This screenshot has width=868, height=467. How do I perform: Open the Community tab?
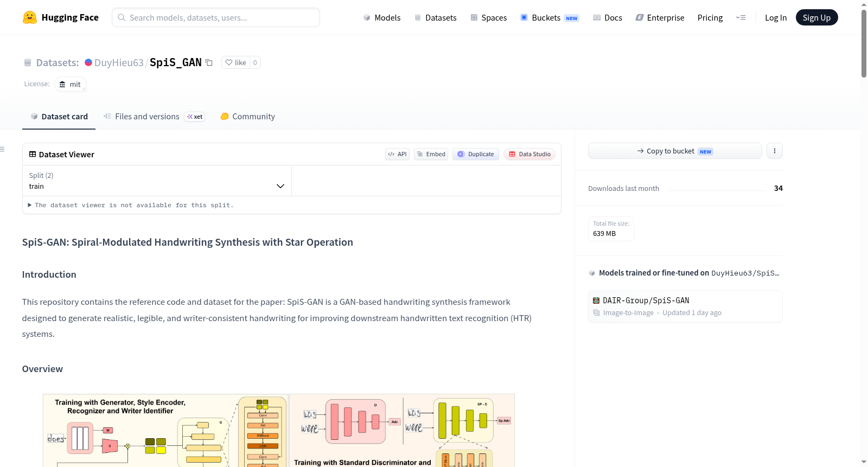247,117
